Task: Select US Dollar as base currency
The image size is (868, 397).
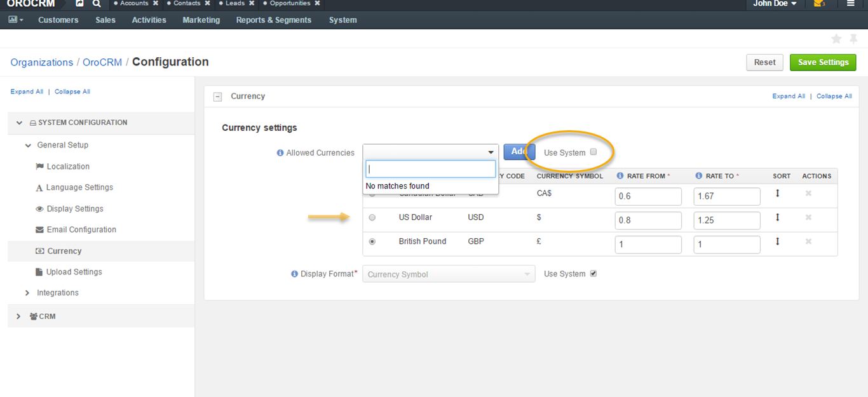Action: point(372,217)
